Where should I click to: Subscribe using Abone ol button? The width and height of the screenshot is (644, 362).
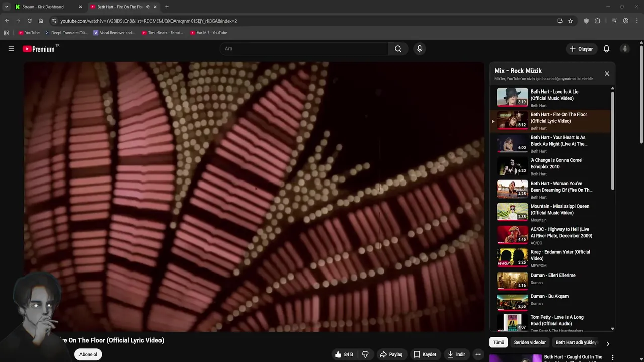click(x=88, y=354)
